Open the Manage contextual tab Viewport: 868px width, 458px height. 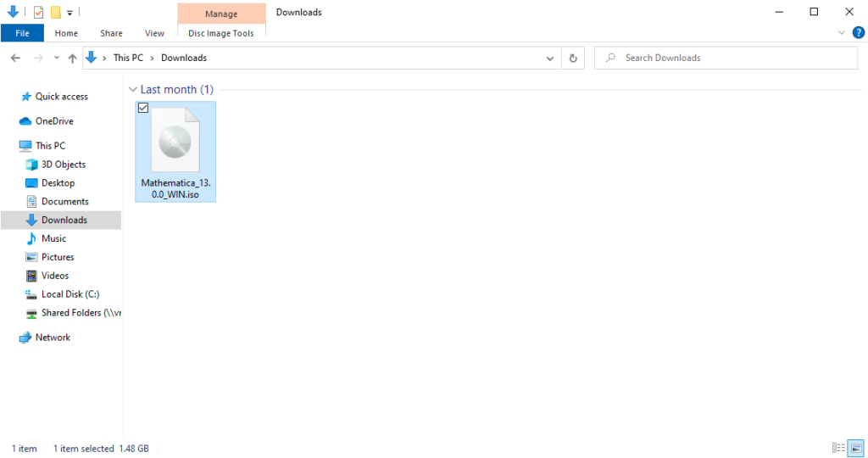[221, 14]
